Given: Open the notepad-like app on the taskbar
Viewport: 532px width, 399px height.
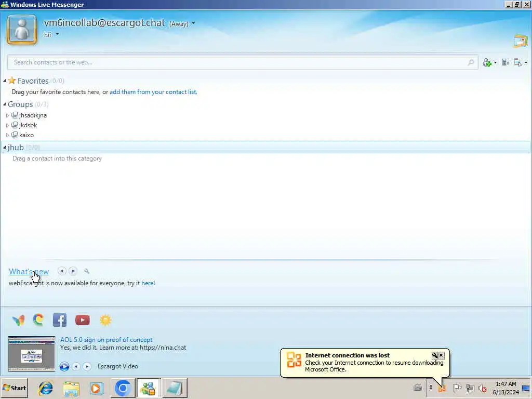Looking at the screenshot, I should (175, 388).
